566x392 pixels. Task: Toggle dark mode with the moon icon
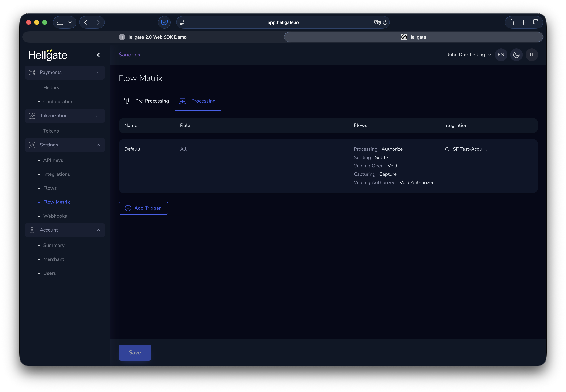pyautogui.click(x=516, y=55)
